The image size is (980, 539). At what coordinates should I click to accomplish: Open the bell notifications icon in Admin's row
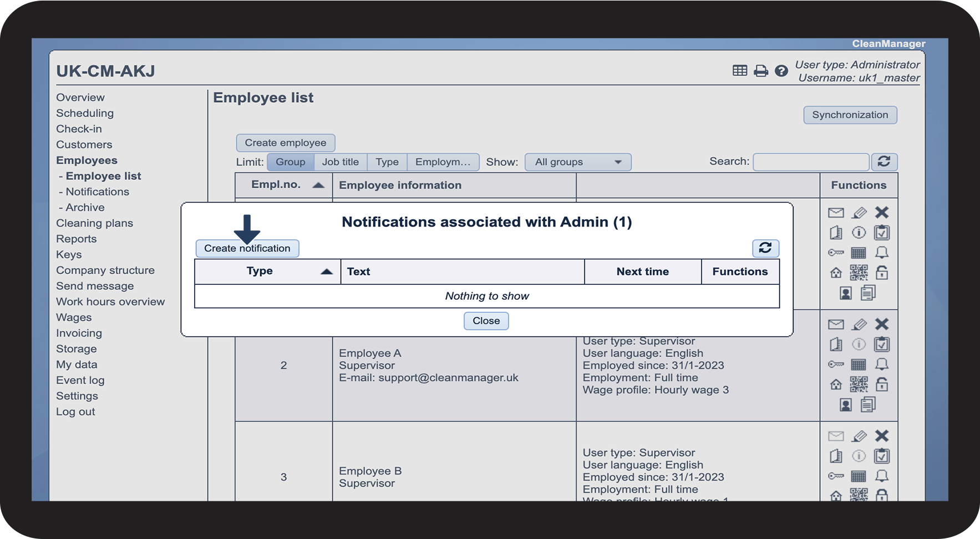pos(882,253)
